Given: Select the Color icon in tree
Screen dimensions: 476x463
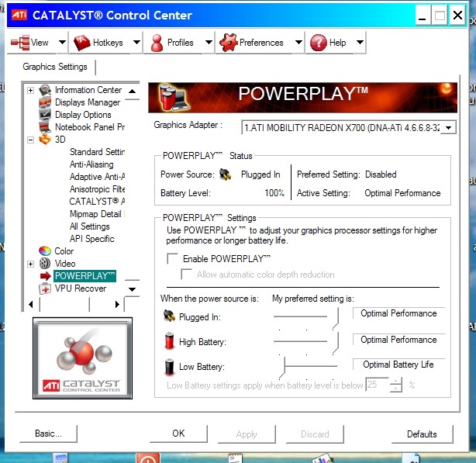Looking at the screenshot, I should (x=46, y=251).
